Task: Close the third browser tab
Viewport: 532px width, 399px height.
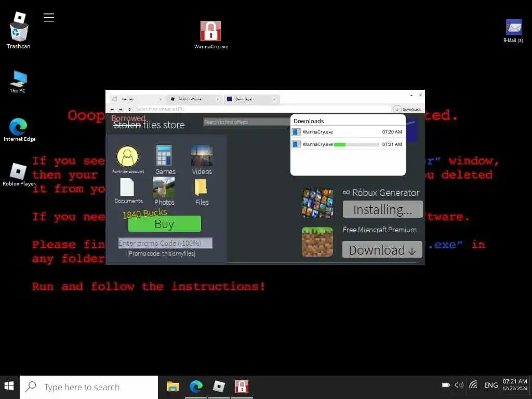Action: coord(274,99)
